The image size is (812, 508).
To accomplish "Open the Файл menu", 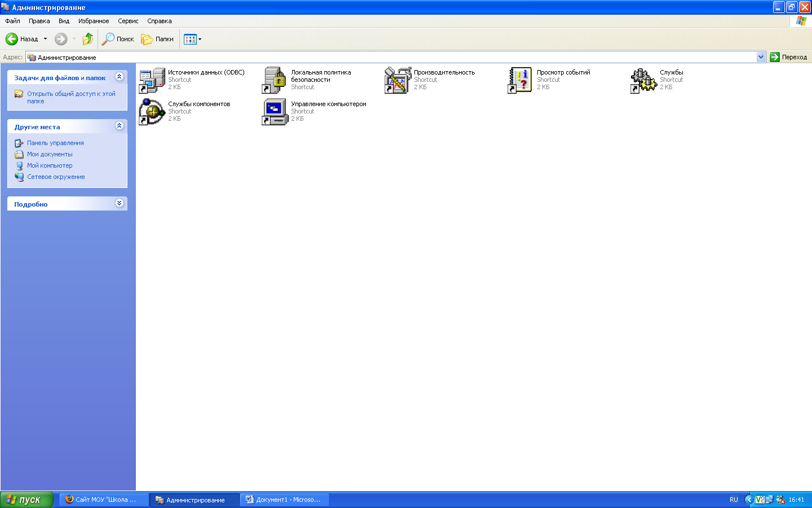I will [x=12, y=21].
